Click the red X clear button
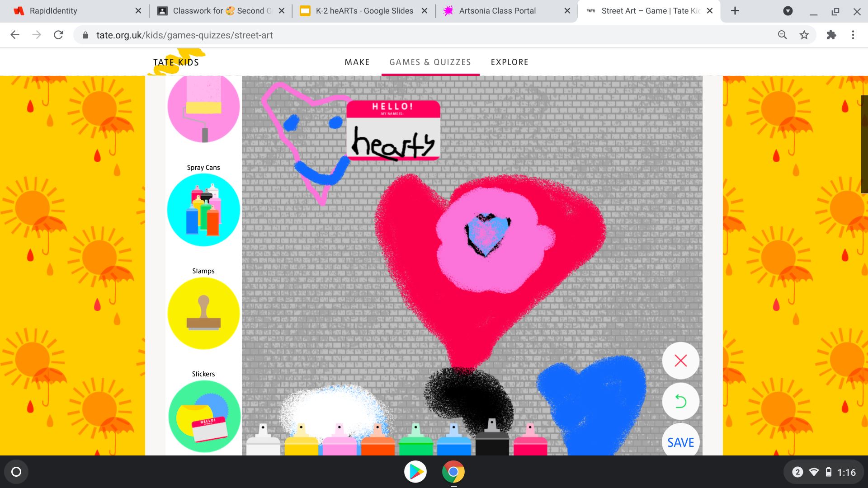 [x=680, y=361]
